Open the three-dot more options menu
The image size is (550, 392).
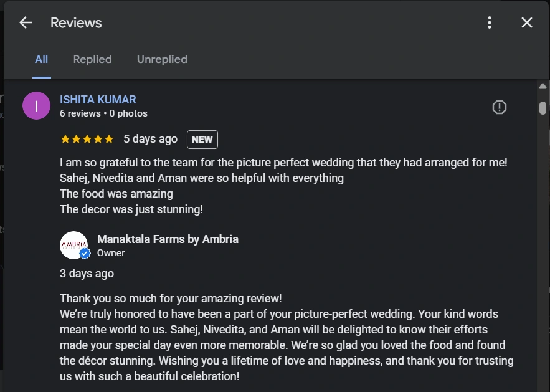click(x=490, y=23)
